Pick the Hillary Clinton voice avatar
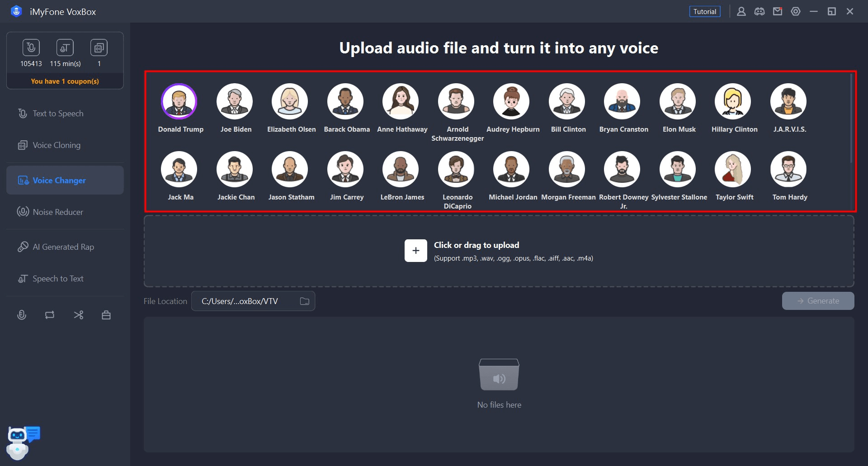The height and width of the screenshot is (466, 868). tap(733, 101)
